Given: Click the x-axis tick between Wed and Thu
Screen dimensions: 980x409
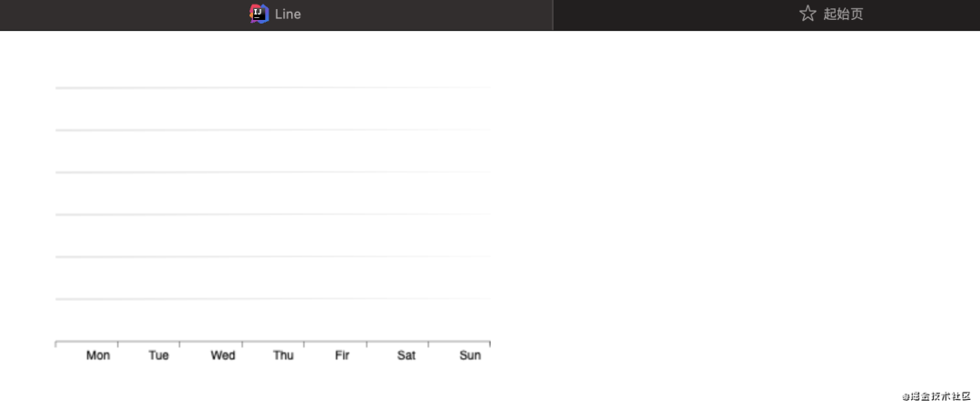Looking at the screenshot, I should pyautogui.click(x=242, y=344).
